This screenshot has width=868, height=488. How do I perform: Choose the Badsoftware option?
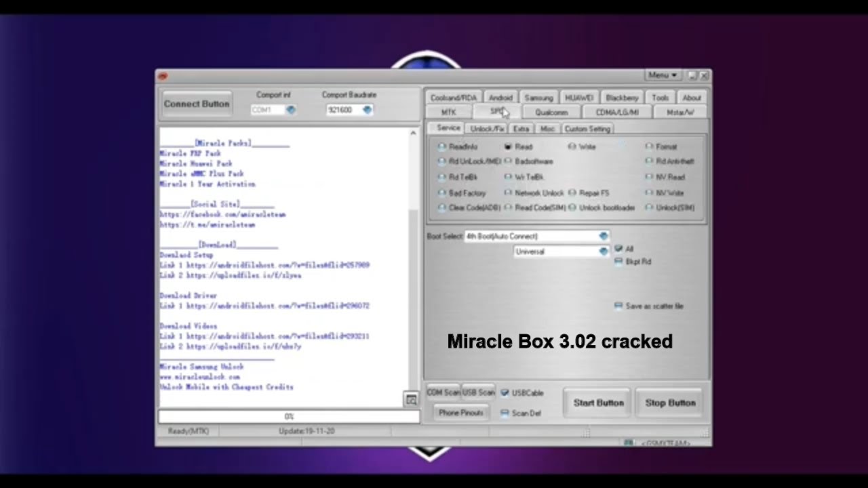pyautogui.click(x=529, y=161)
